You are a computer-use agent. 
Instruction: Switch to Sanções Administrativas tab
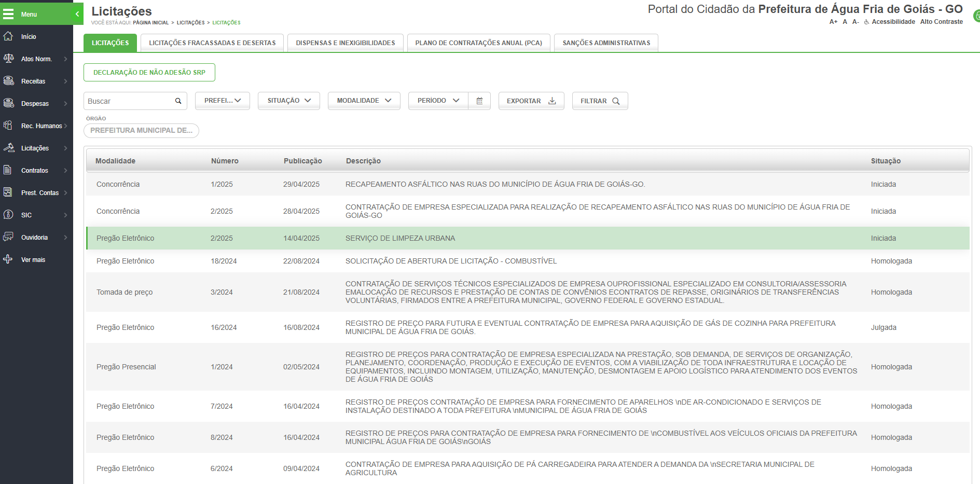[606, 43]
